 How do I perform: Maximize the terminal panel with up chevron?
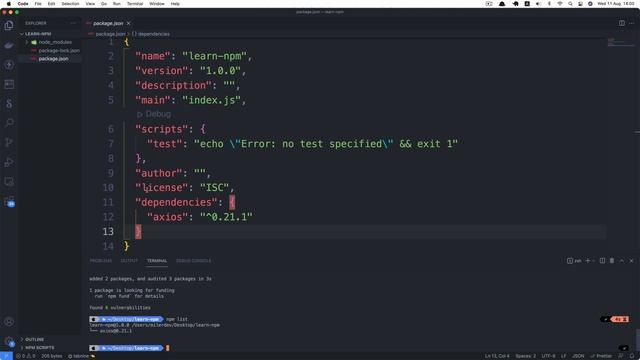tap(622, 260)
